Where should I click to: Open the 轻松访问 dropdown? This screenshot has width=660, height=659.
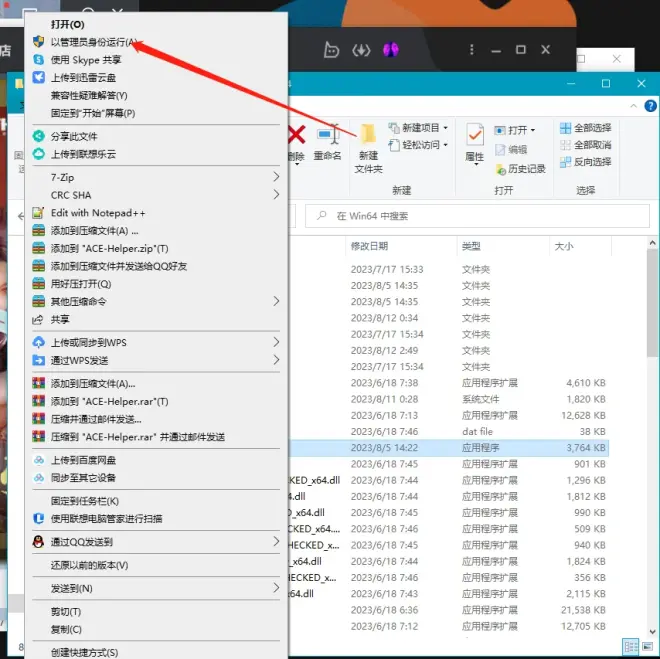click(x=418, y=145)
